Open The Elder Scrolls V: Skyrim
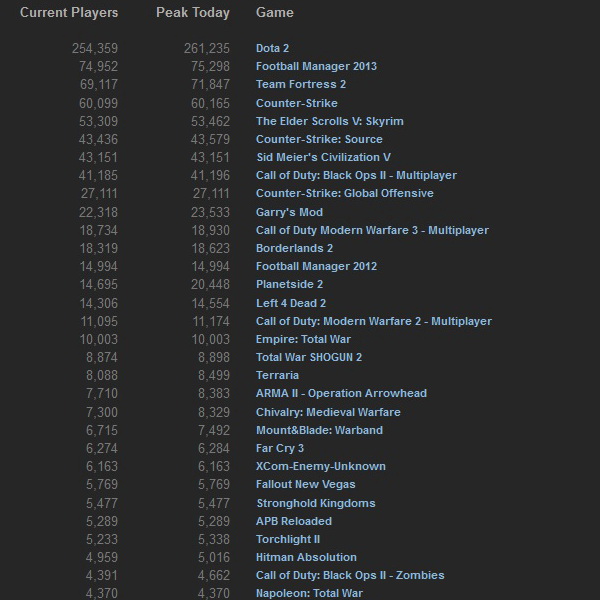The width and height of the screenshot is (600, 600). [329, 121]
